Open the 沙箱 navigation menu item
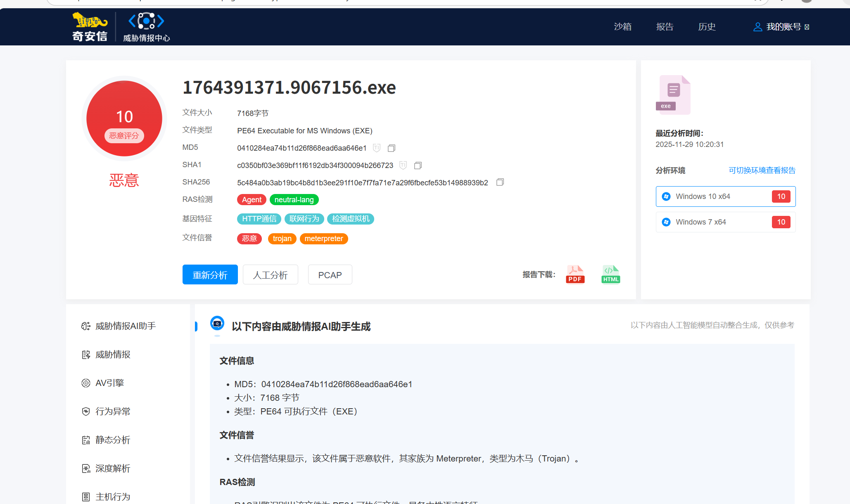Viewport: 850px width, 504px height. (x=622, y=27)
